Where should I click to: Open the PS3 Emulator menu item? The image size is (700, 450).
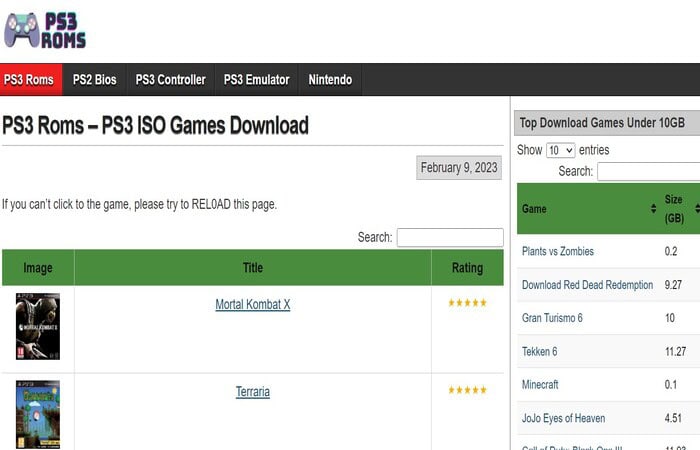pos(257,79)
